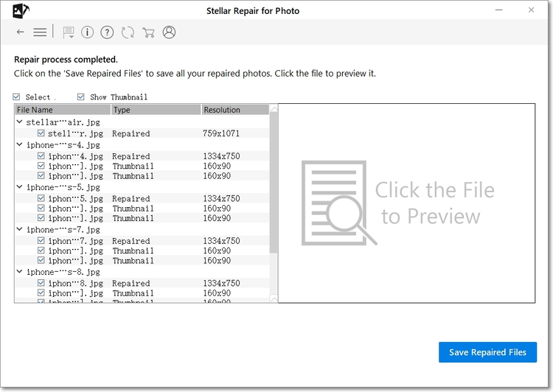This screenshot has width=553, height=392.
Task: Click the save log flag icon
Action: (69, 32)
